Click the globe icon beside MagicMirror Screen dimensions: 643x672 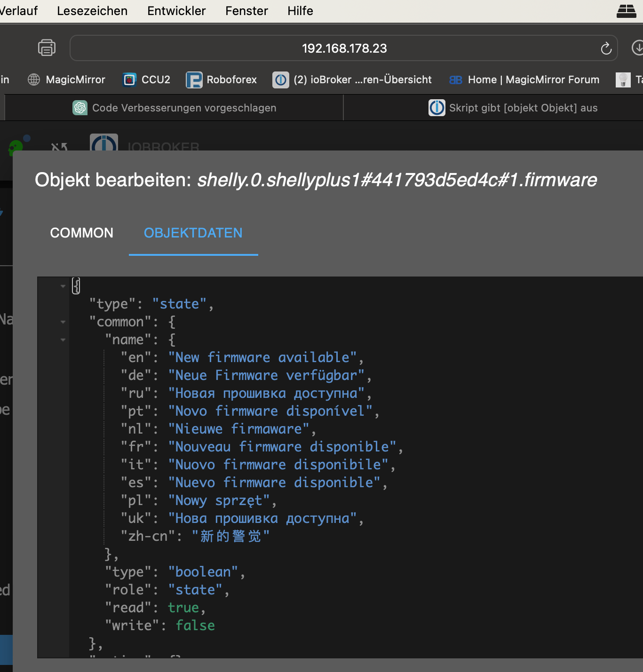34,79
